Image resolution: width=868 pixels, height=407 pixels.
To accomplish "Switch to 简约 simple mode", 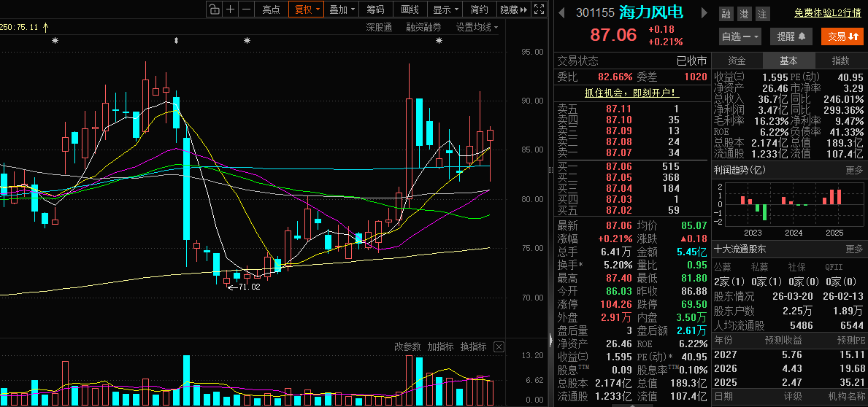I will click(480, 9).
